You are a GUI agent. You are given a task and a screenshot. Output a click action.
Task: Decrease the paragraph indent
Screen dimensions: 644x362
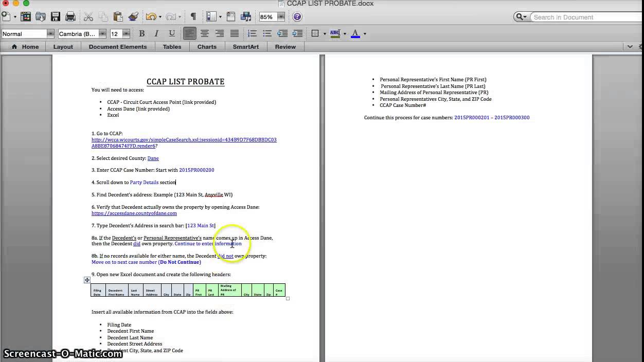pyautogui.click(x=282, y=33)
